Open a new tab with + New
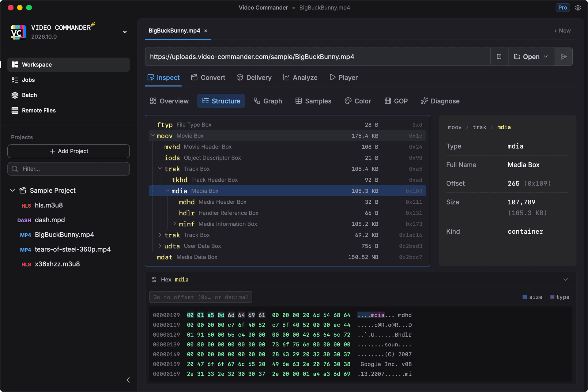The width and height of the screenshot is (588, 392). click(x=562, y=31)
